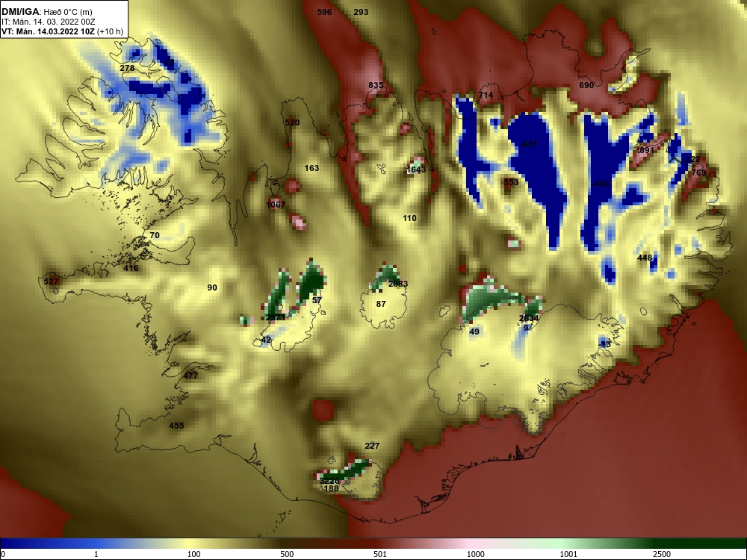Click the negative value -430

(601, 184)
